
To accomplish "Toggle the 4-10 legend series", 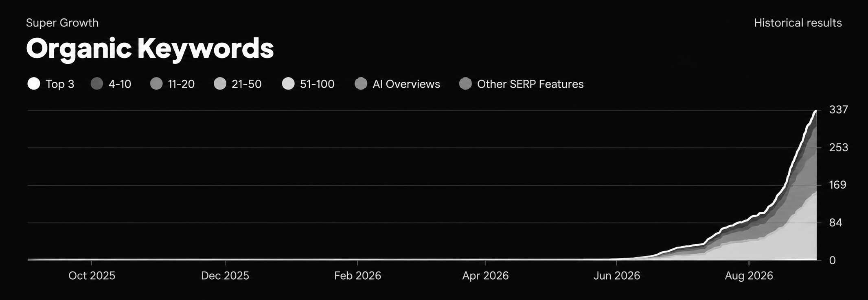I will (111, 84).
